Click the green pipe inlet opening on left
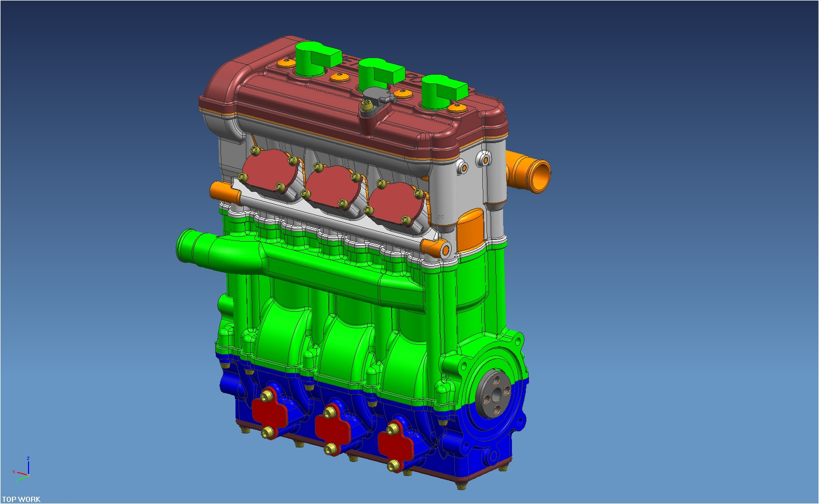The height and width of the screenshot is (504, 819). click(x=186, y=246)
